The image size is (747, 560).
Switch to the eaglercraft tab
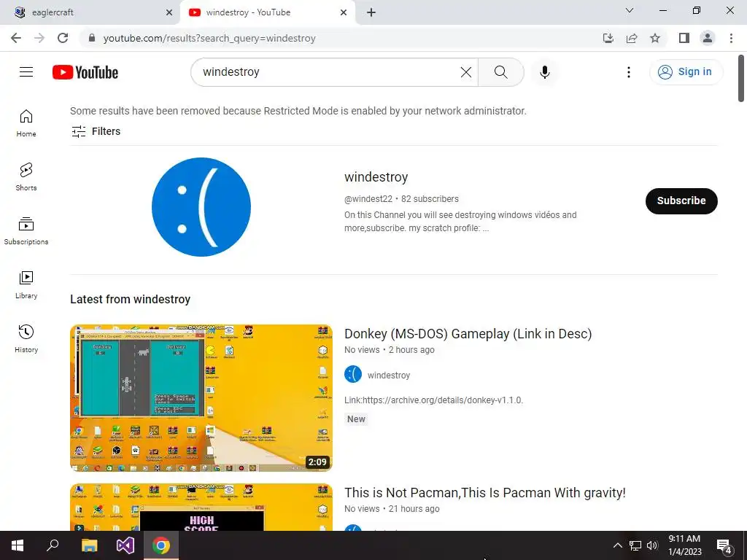[90, 12]
